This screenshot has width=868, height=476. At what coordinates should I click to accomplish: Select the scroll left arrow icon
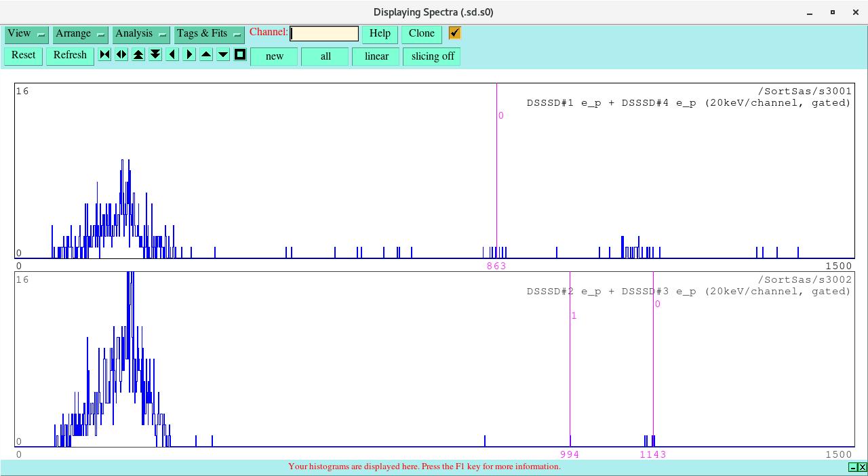[x=171, y=54]
